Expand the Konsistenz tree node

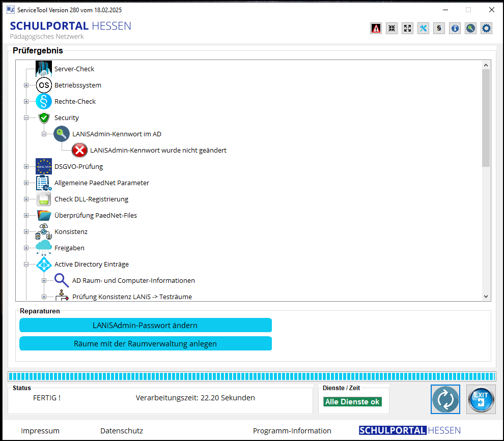(x=26, y=231)
